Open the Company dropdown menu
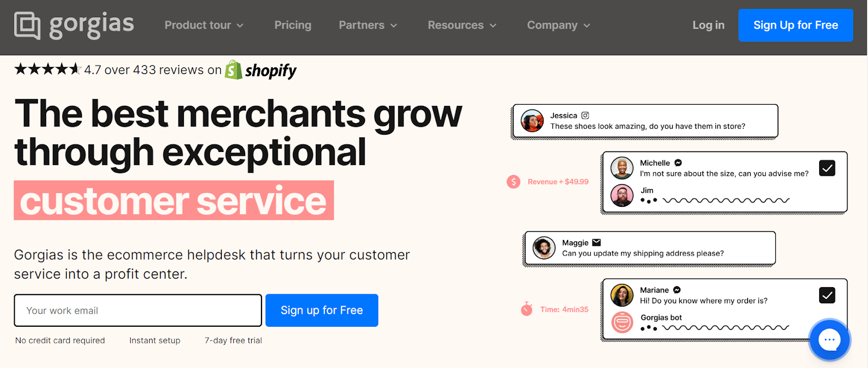The height and width of the screenshot is (368, 868). tap(558, 26)
